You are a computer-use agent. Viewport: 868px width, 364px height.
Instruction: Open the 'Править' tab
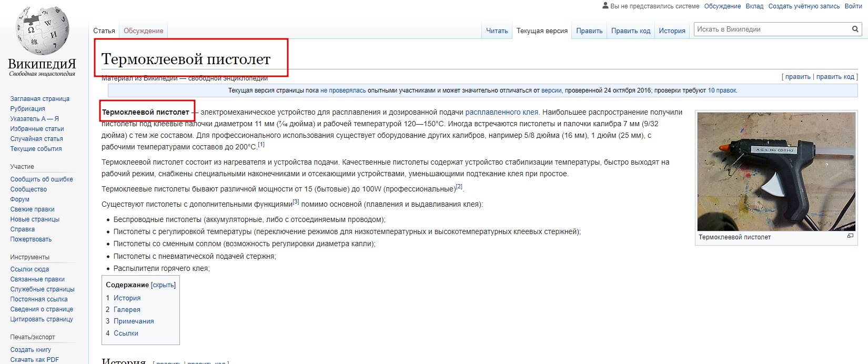589,31
